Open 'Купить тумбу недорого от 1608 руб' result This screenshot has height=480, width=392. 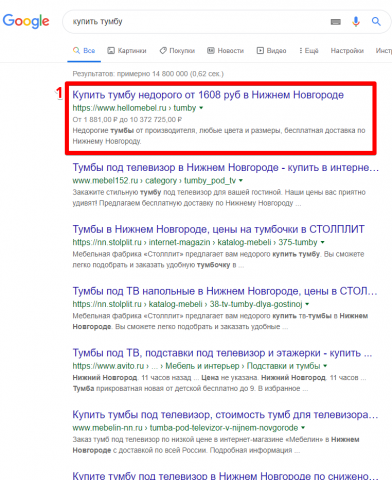click(x=208, y=95)
